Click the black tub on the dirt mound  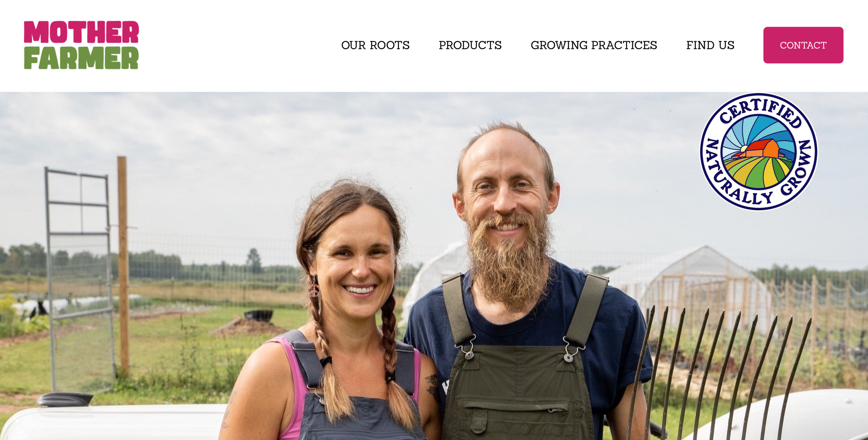click(258, 315)
